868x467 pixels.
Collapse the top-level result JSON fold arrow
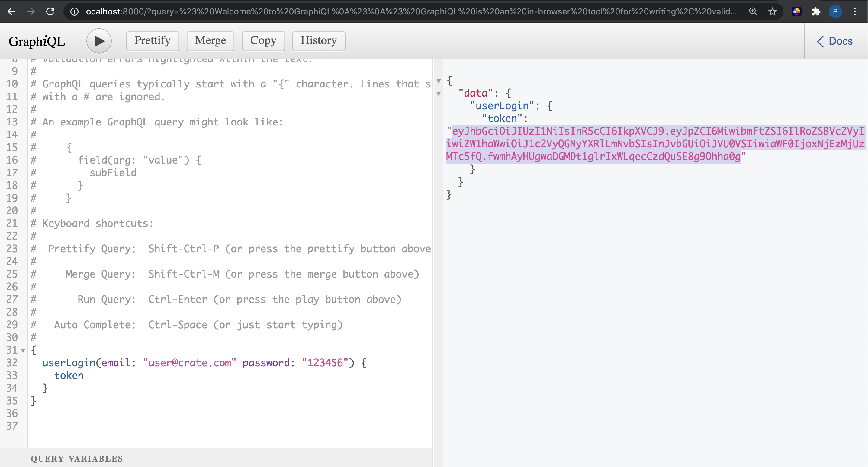click(x=439, y=81)
